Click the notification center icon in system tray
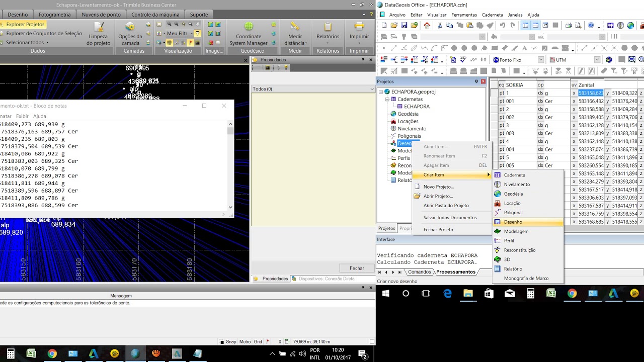Viewport: 644px width, 362px height. tap(362, 354)
